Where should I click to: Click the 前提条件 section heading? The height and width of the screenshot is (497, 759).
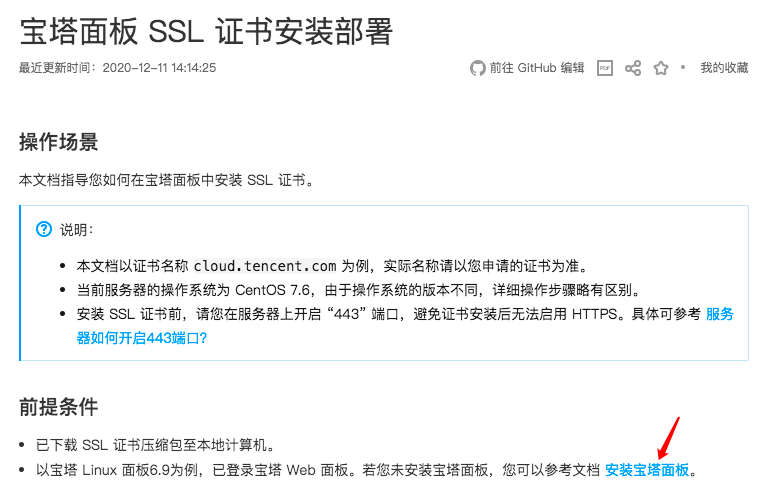pyautogui.click(x=59, y=407)
